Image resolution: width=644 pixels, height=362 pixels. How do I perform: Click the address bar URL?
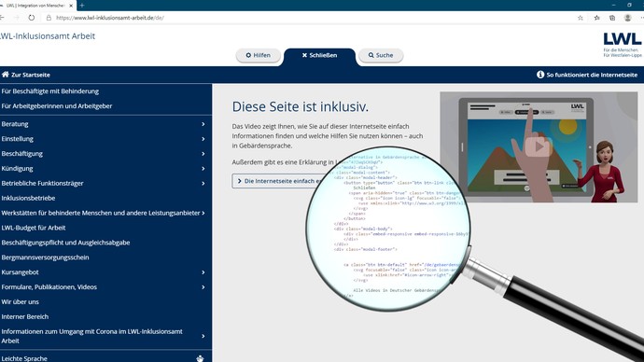tap(110, 18)
